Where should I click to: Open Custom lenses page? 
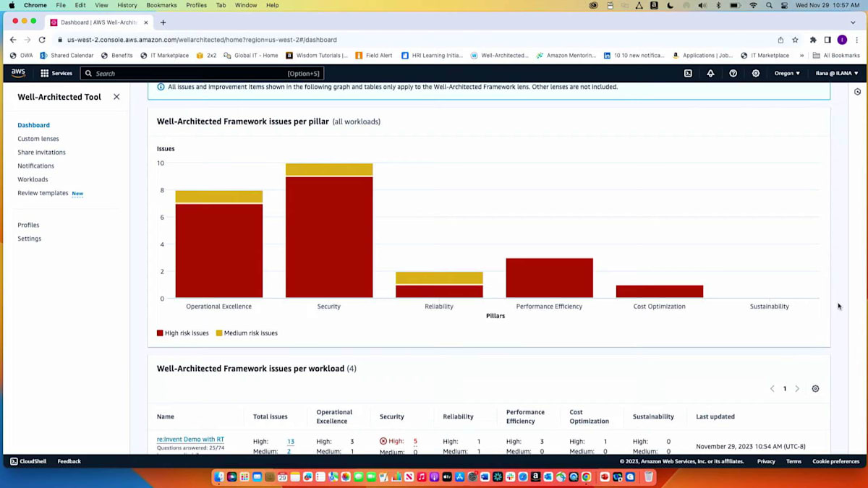coord(38,139)
